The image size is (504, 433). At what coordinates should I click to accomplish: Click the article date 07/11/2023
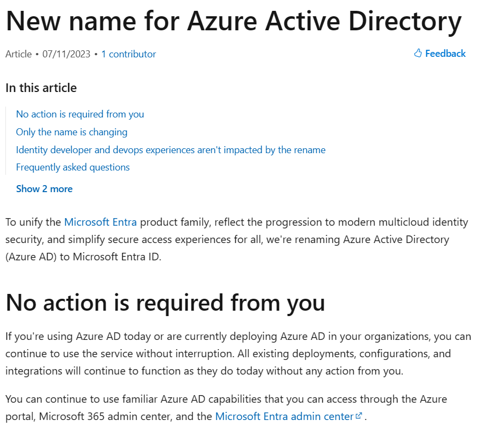[65, 54]
